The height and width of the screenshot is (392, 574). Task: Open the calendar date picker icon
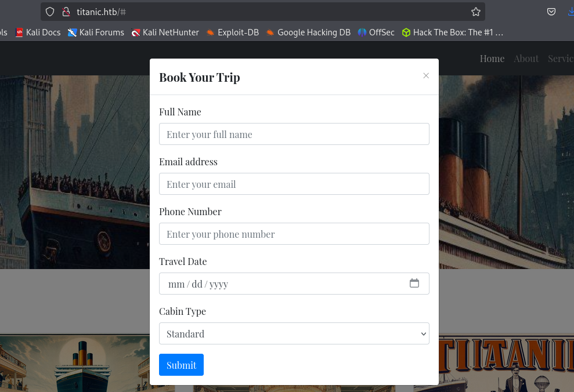click(x=414, y=284)
